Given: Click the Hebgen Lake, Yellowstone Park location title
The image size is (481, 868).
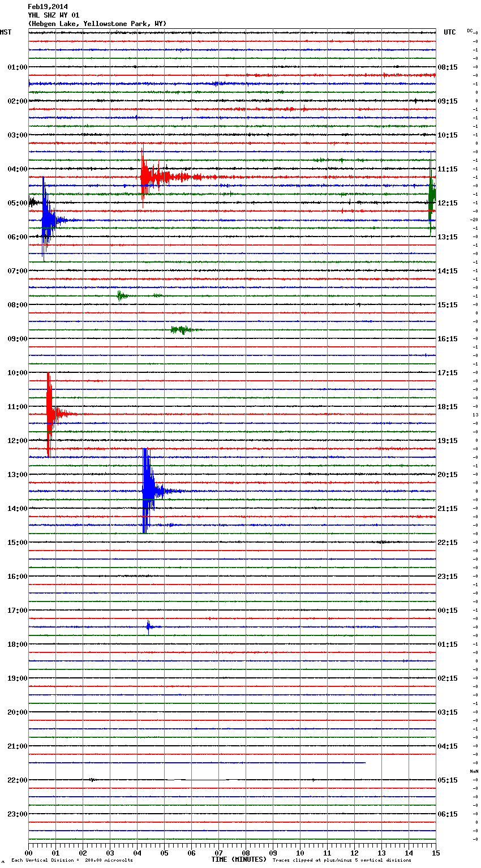Looking at the screenshot, I should pyautogui.click(x=97, y=24).
